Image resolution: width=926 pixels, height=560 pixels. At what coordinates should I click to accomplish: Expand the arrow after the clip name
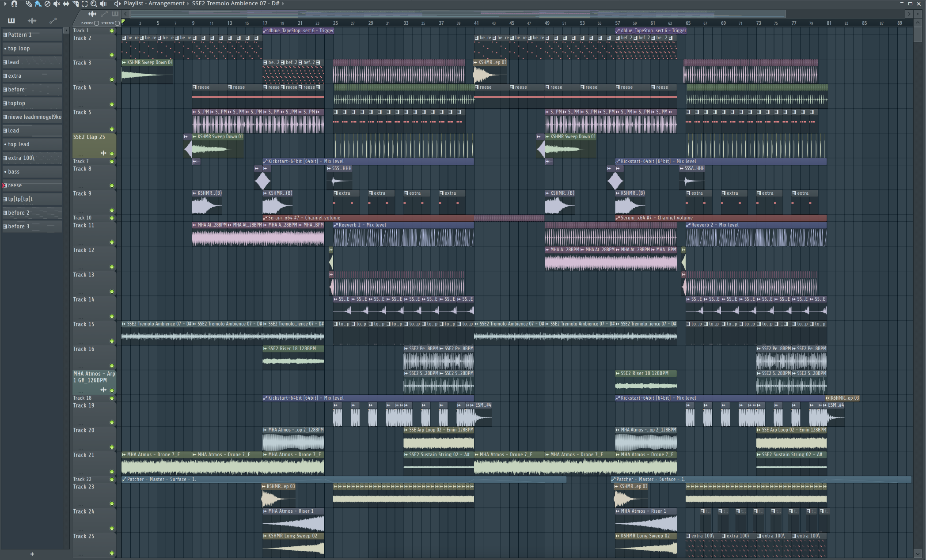click(283, 4)
